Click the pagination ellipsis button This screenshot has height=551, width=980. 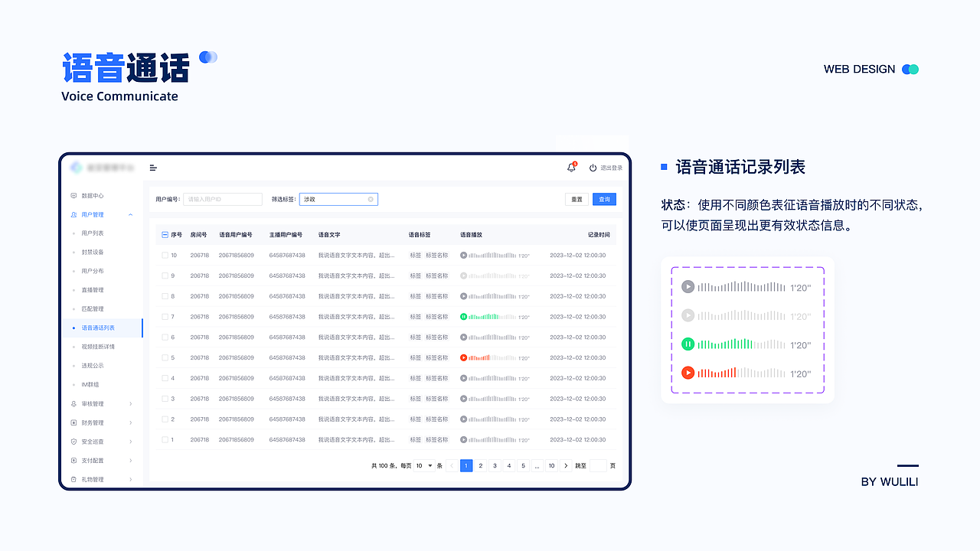[x=537, y=465]
